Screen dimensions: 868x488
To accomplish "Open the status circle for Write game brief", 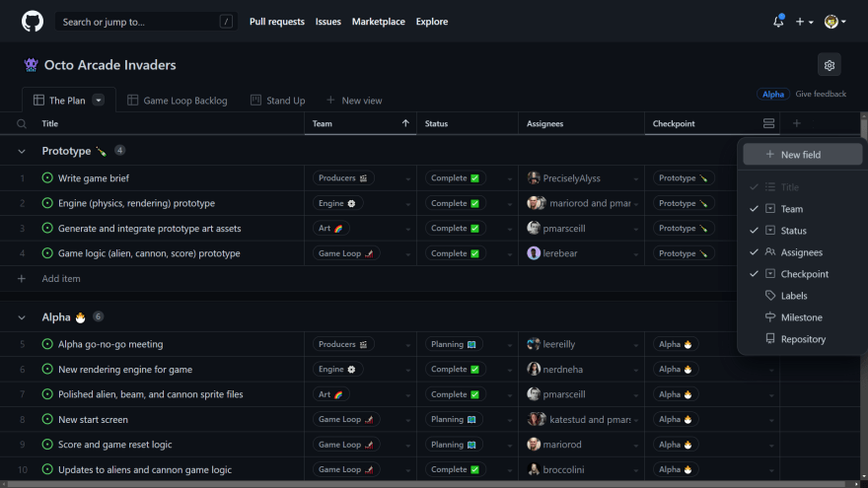I will click(47, 177).
